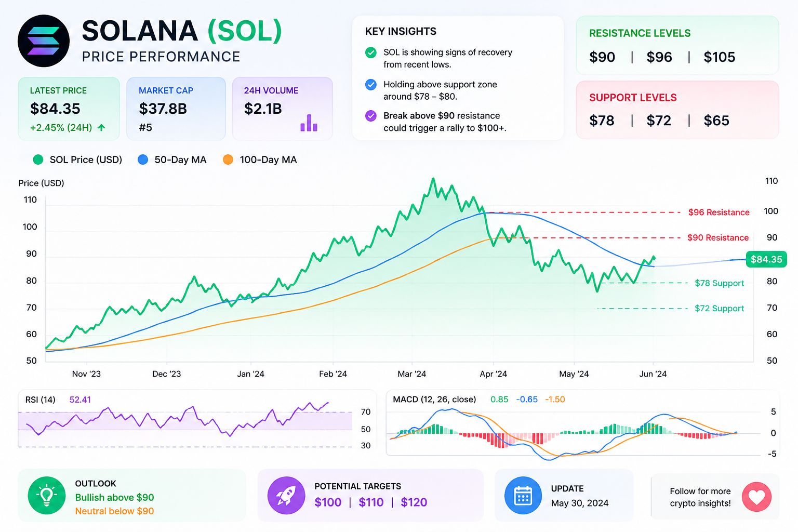This screenshot has height=532, width=798.
Task: Click the green SOL Price legend dot
Action: coord(38,160)
